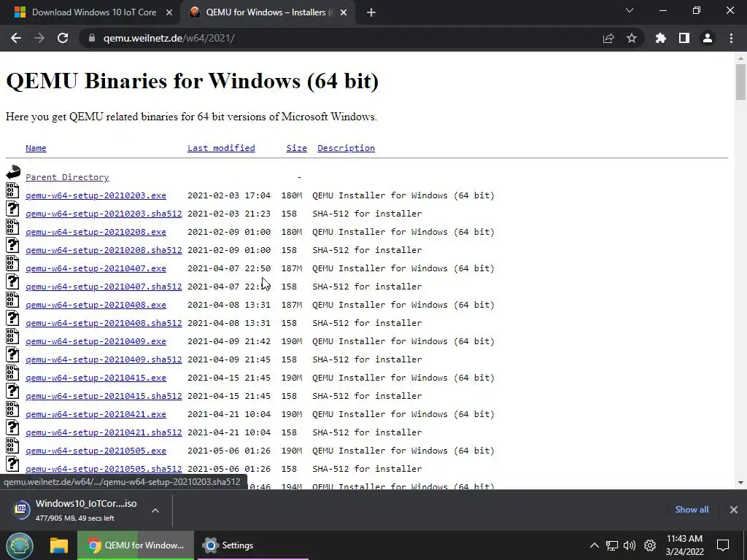Open qemu-w64-setup-20210208.sha512 link
The image size is (747, 560).
pos(104,250)
